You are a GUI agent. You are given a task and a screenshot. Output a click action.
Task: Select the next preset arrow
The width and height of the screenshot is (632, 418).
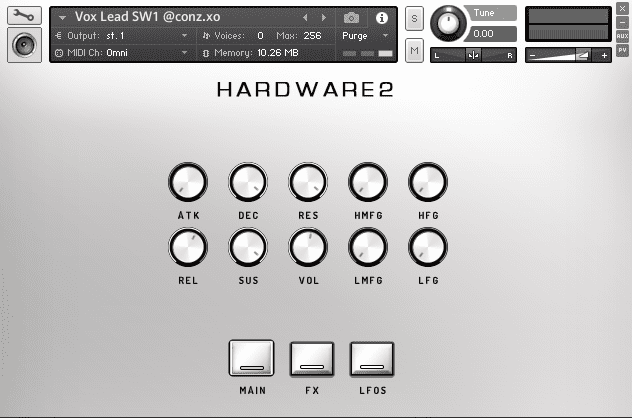[x=323, y=17]
